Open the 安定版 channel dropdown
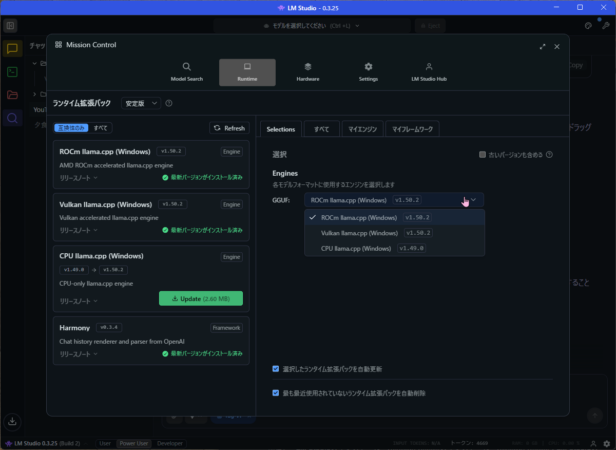Image resolution: width=616 pixels, height=450 pixels. click(141, 103)
